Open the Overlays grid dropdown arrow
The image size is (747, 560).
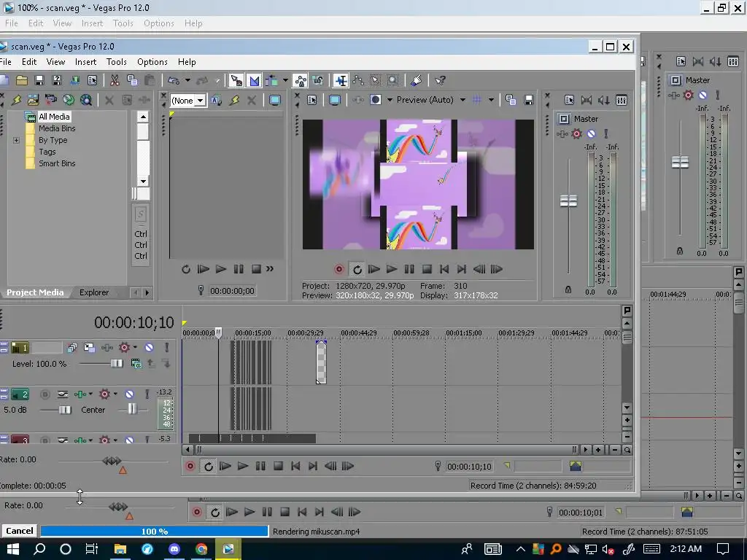491,100
